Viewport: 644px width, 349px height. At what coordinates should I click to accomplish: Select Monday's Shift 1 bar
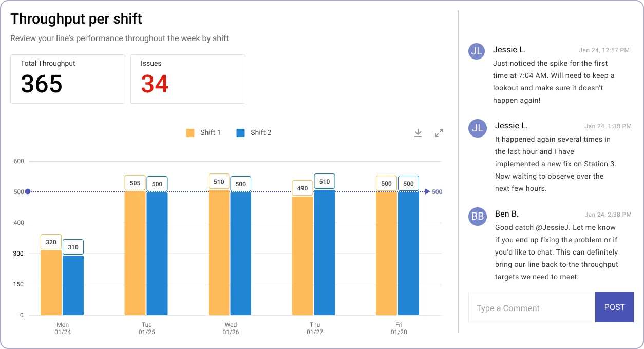(x=51, y=282)
